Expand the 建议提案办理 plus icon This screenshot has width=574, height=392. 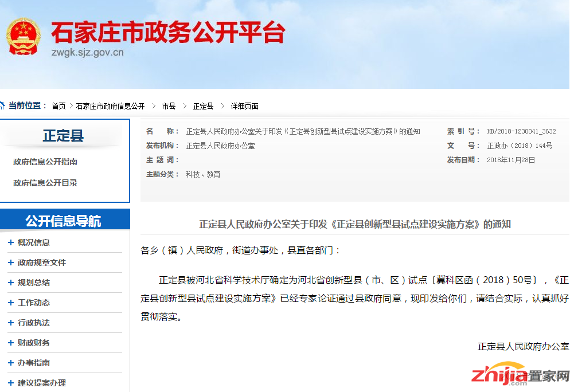(x=11, y=383)
